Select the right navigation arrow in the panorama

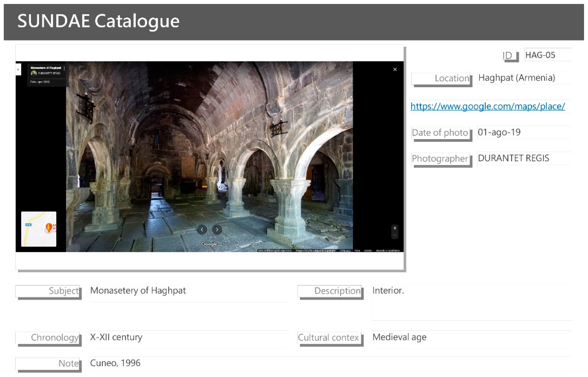pyautogui.click(x=217, y=230)
